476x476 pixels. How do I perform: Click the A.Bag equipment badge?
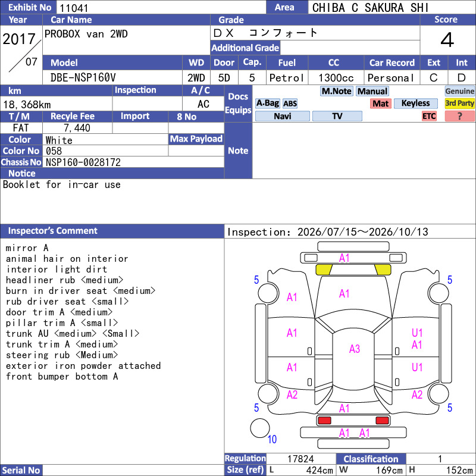267,104
